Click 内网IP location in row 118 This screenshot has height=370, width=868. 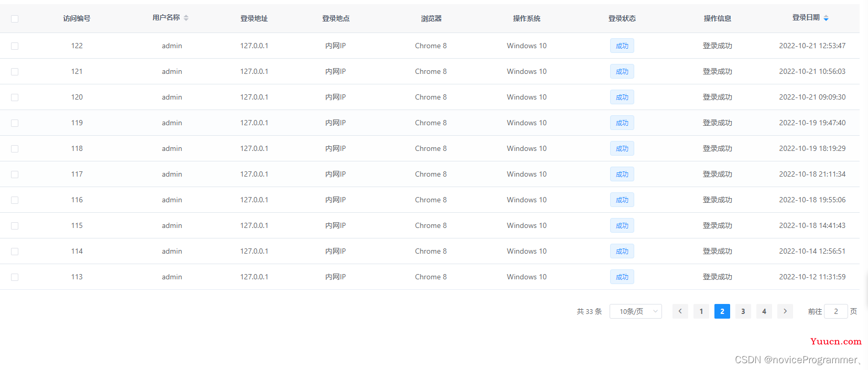[335, 148]
